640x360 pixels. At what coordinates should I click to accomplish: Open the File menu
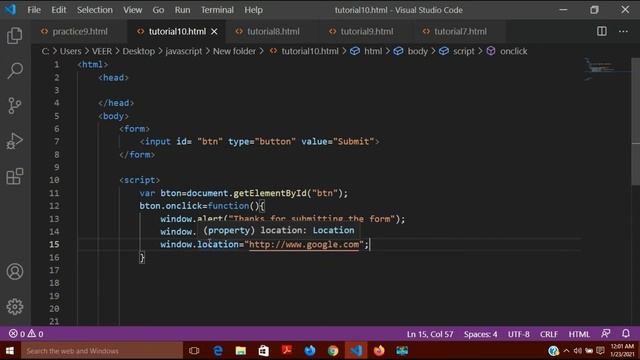tap(34, 10)
